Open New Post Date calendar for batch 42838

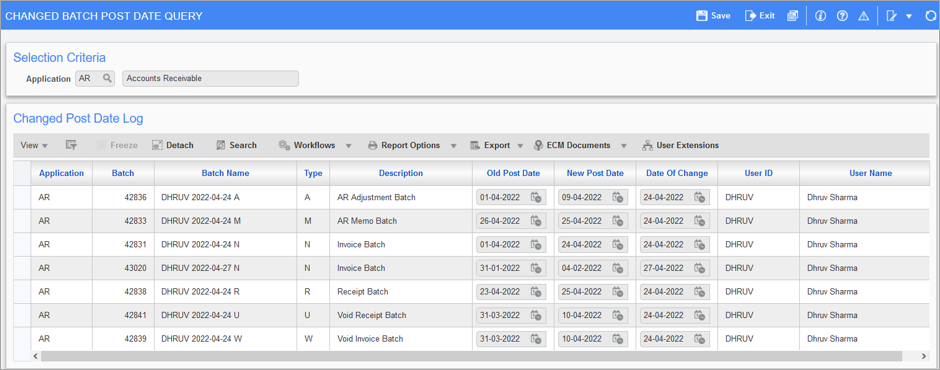(x=617, y=291)
